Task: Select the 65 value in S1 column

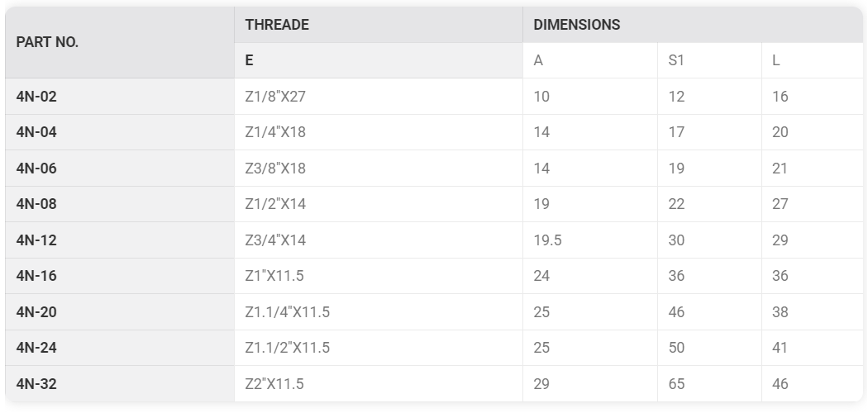Action: 676,384
